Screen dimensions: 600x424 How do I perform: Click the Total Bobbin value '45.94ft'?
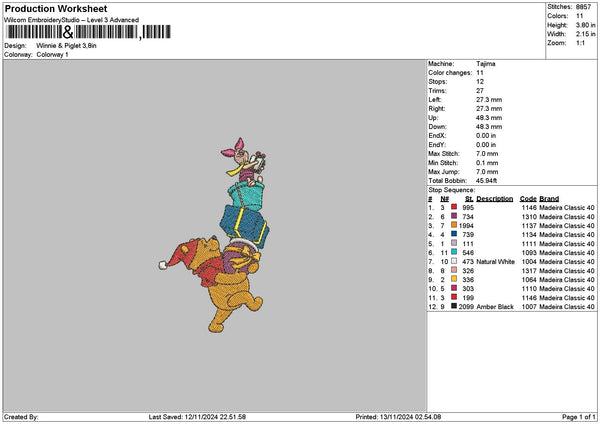(486, 181)
